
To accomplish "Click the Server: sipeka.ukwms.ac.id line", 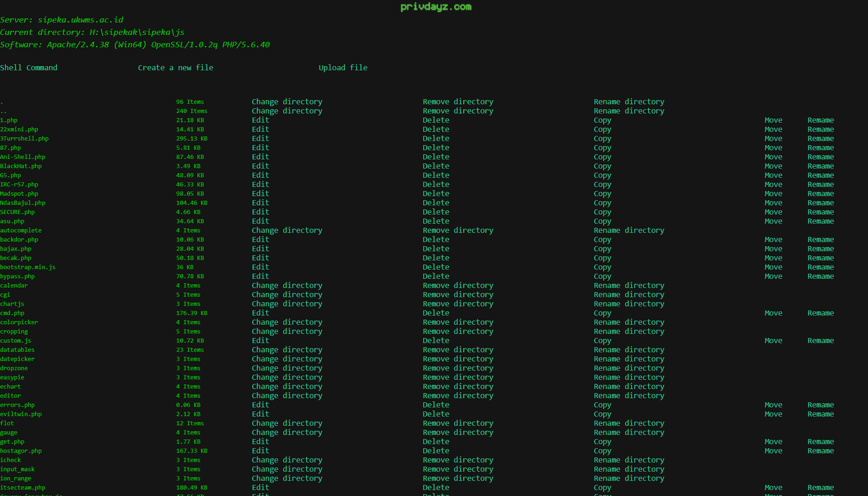I will click(62, 20).
